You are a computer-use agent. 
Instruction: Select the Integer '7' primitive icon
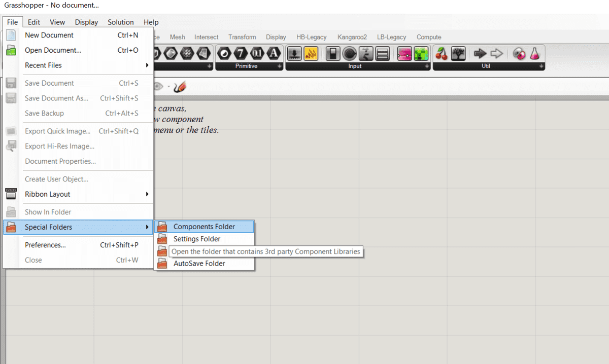[241, 54]
